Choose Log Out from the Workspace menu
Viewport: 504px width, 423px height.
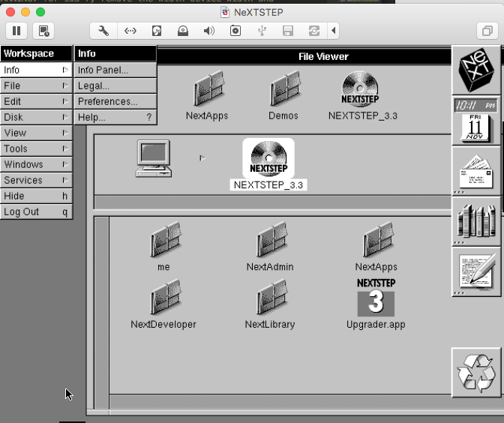click(x=36, y=211)
